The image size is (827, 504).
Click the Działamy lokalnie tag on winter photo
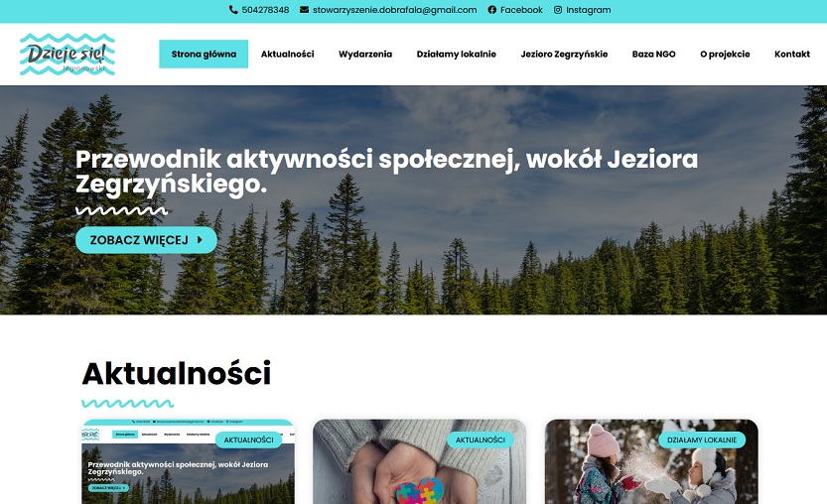[x=702, y=440]
